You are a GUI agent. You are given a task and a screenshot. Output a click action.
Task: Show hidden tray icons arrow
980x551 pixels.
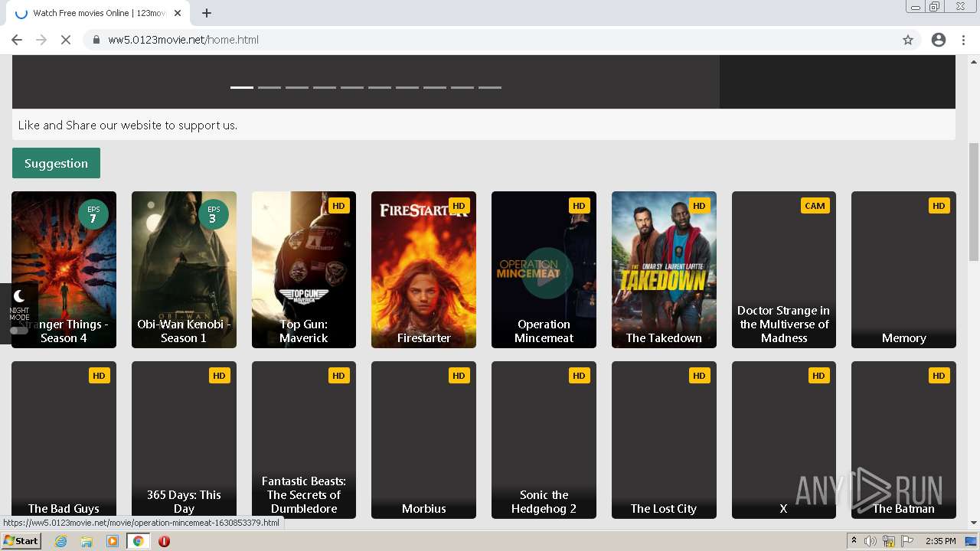(x=854, y=541)
